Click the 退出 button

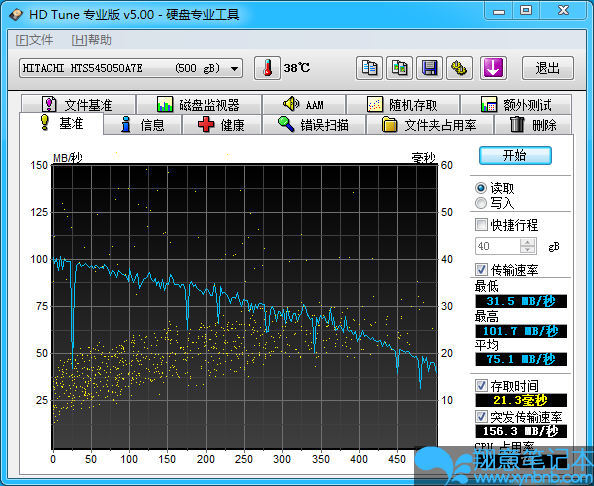[x=547, y=68]
